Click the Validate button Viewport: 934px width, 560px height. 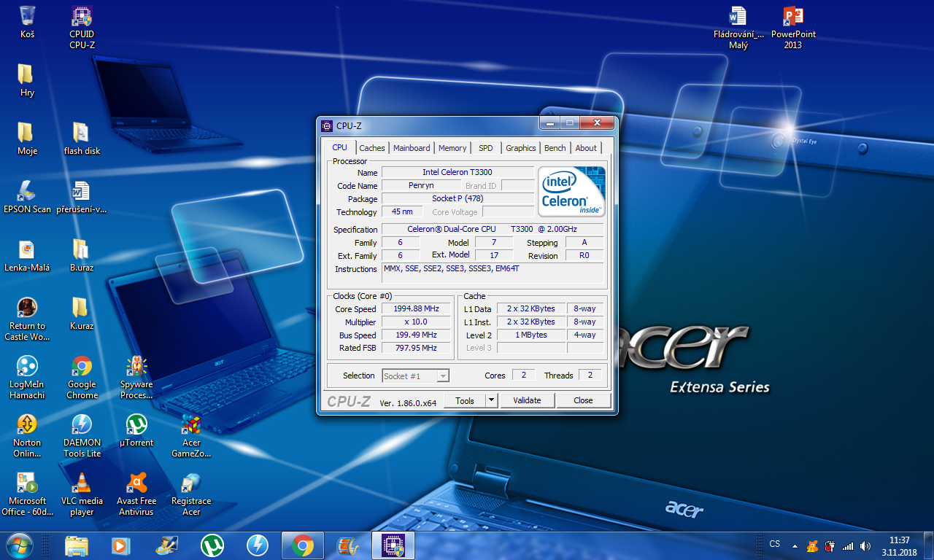(x=527, y=400)
